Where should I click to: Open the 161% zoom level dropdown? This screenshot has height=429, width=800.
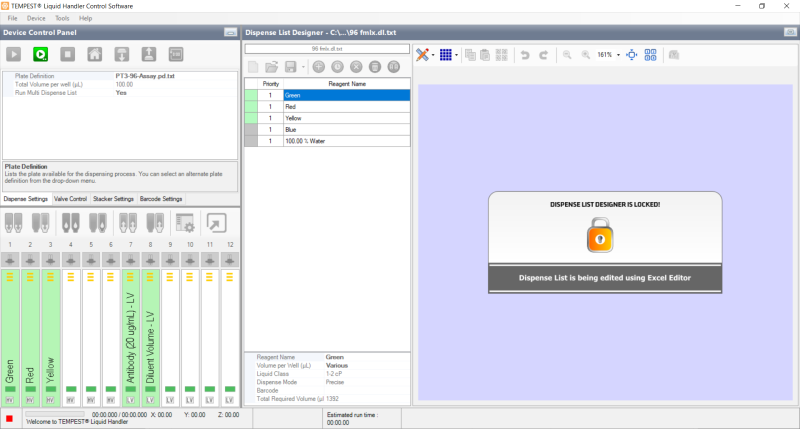(618, 55)
